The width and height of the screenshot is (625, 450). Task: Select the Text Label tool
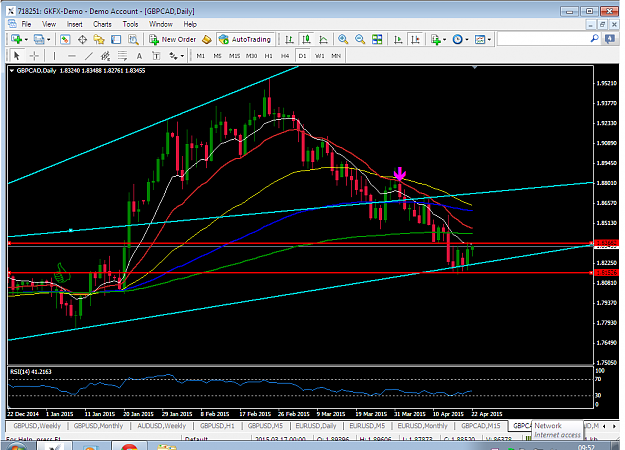tap(156, 56)
